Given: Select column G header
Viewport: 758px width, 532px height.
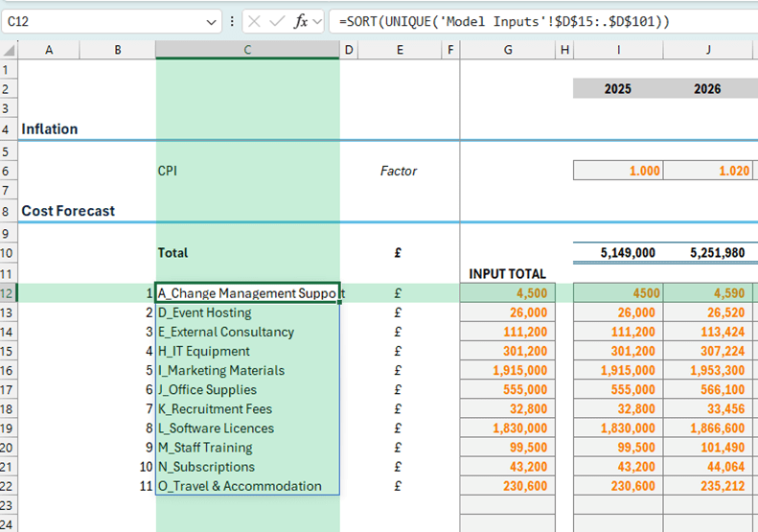Looking at the screenshot, I should 507,50.
